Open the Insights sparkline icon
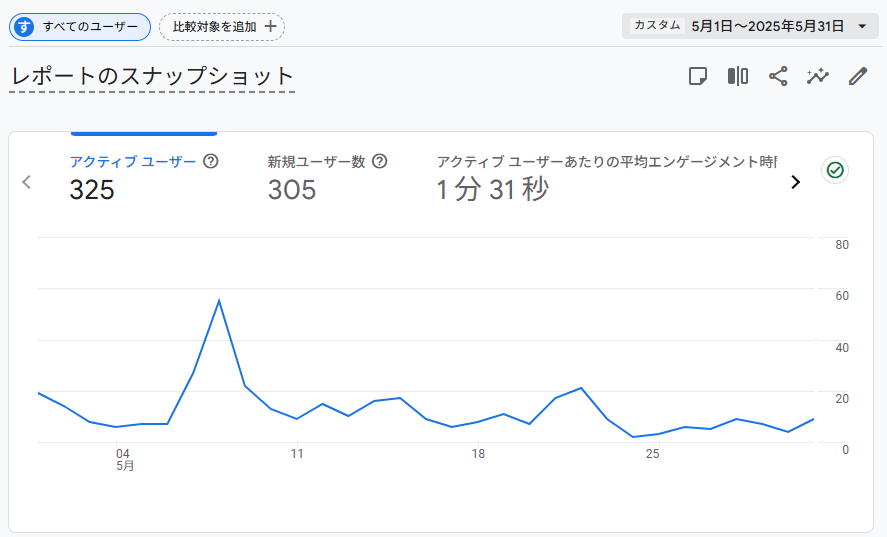The width and height of the screenshot is (887, 537). coord(818,76)
